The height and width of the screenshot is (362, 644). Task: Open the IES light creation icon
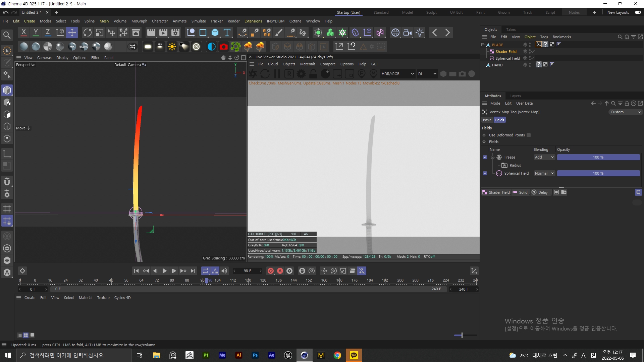coord(160,46)
